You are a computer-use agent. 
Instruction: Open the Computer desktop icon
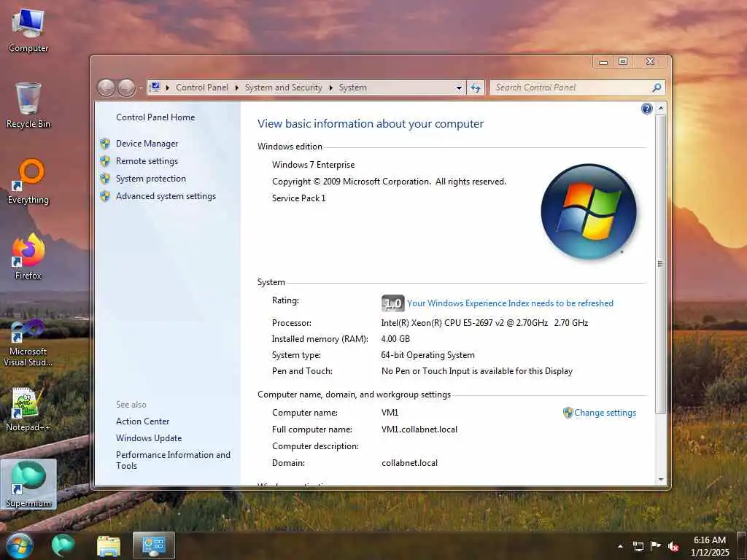coord(28,31)
